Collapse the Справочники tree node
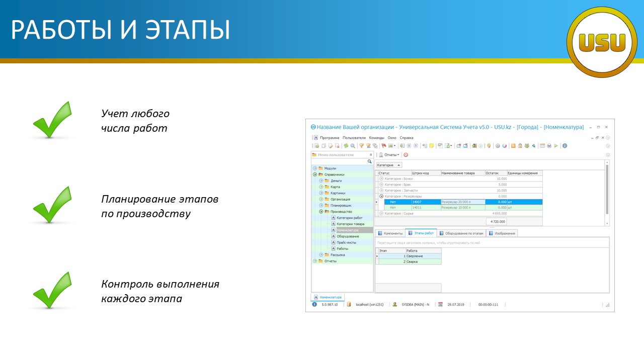This screenshot has height=362, width=644. click(315, 174)
